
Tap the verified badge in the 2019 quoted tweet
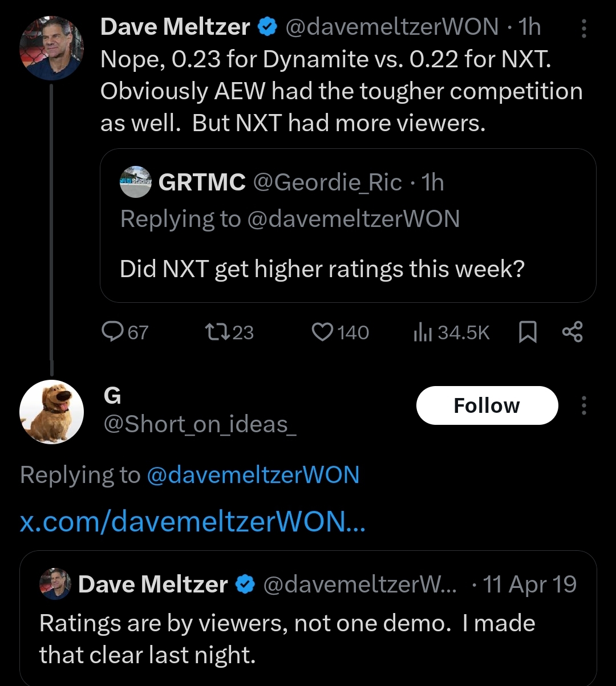(x=245, y=584)
